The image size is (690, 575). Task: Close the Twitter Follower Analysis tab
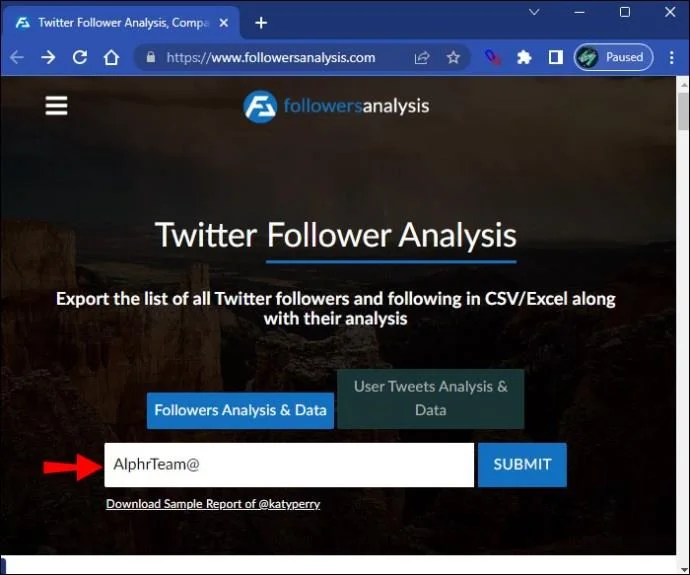point(224,23)
